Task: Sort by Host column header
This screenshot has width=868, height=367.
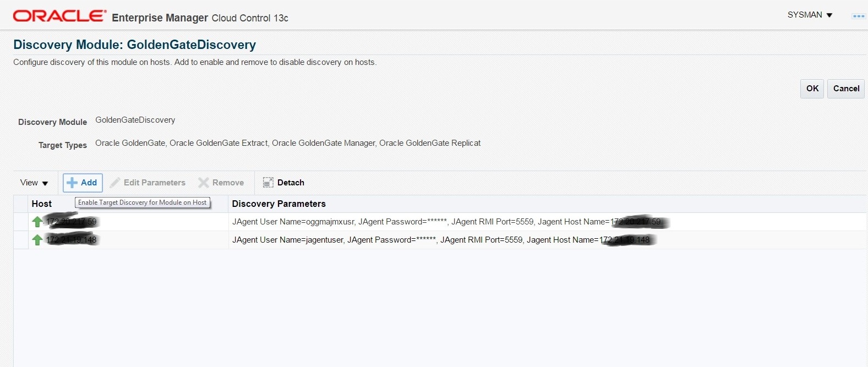Action: 42,204
